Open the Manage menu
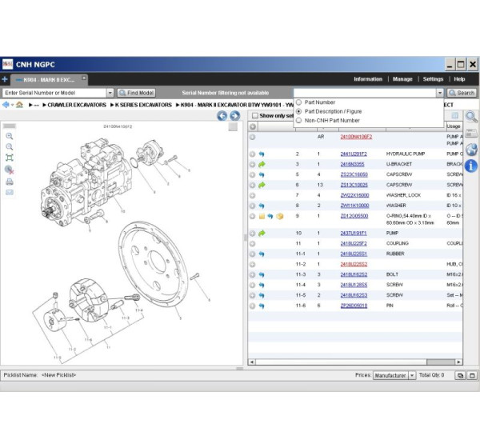Viewport: 480px width, 448px height. point(402,79)
